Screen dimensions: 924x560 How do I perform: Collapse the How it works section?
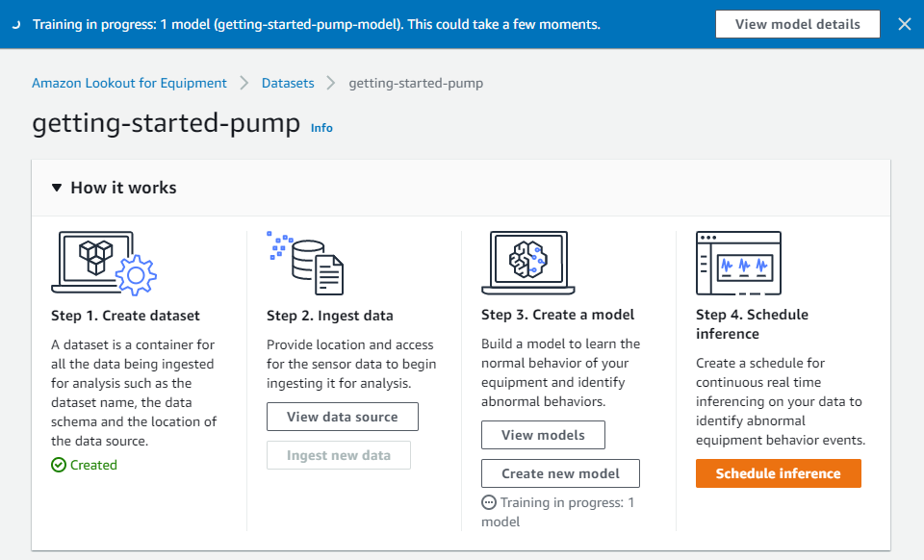[x=57, y=188]
